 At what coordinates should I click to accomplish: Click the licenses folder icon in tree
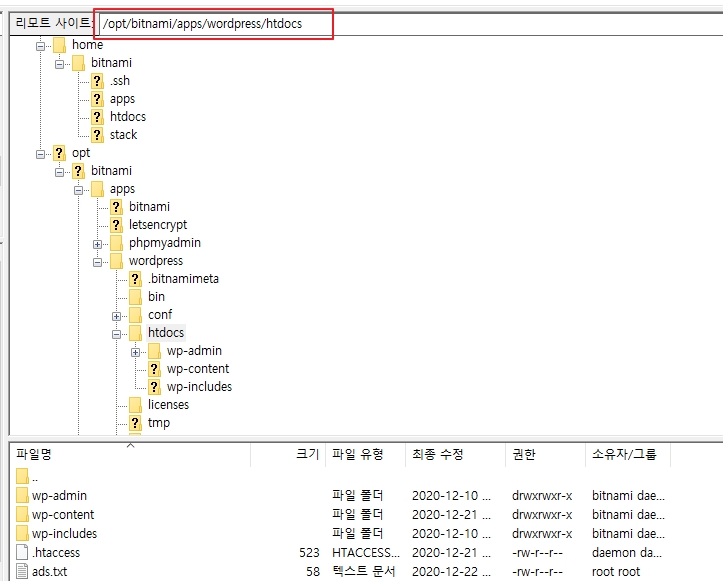pyautogui.click(x=135, y=405)
